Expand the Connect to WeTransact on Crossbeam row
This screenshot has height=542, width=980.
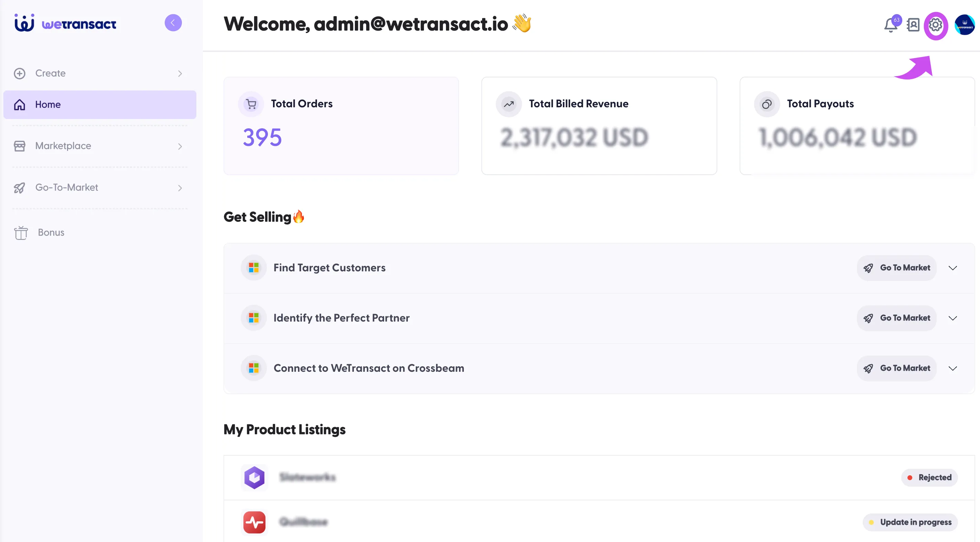coord(952,368)
